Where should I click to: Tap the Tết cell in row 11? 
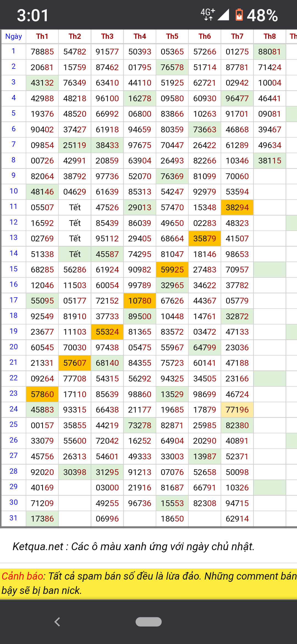[x=75, y=208]
